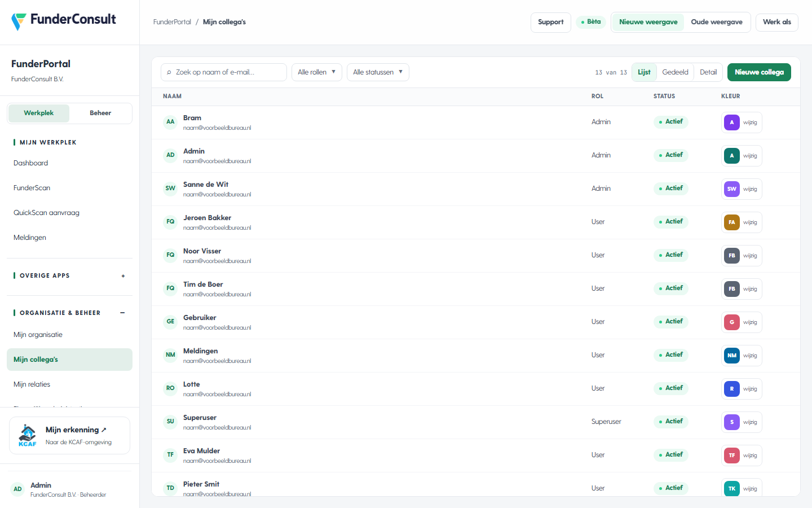Select the Detail view mode

tap(708, 72)
